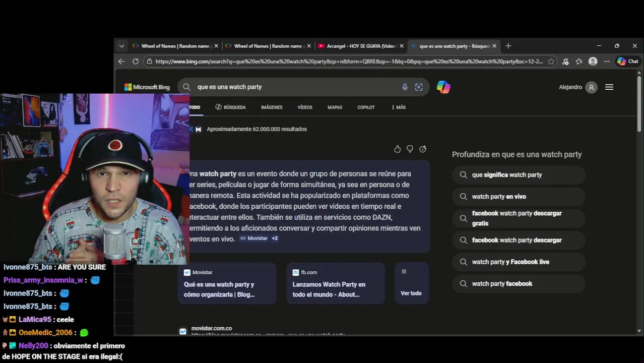This screenshot has width=644, height=363.
Task: Expand the MÁS menu
Action: point(398,107)
